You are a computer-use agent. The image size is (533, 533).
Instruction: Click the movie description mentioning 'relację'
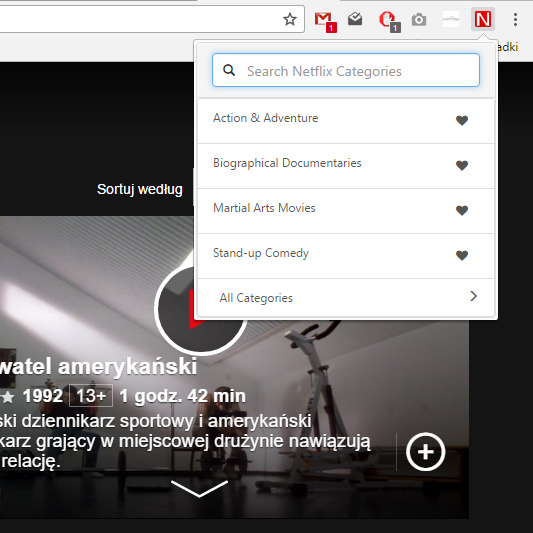pyautogui.click(x=185, y=441)
